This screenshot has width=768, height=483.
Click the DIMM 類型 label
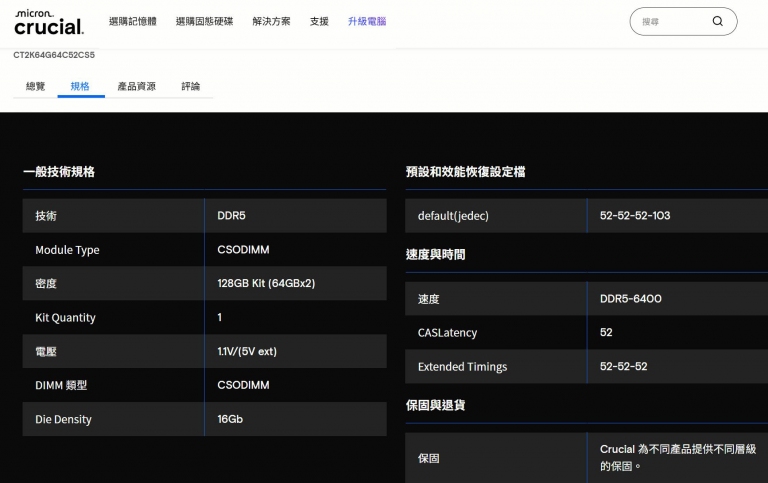coord(61,386)
